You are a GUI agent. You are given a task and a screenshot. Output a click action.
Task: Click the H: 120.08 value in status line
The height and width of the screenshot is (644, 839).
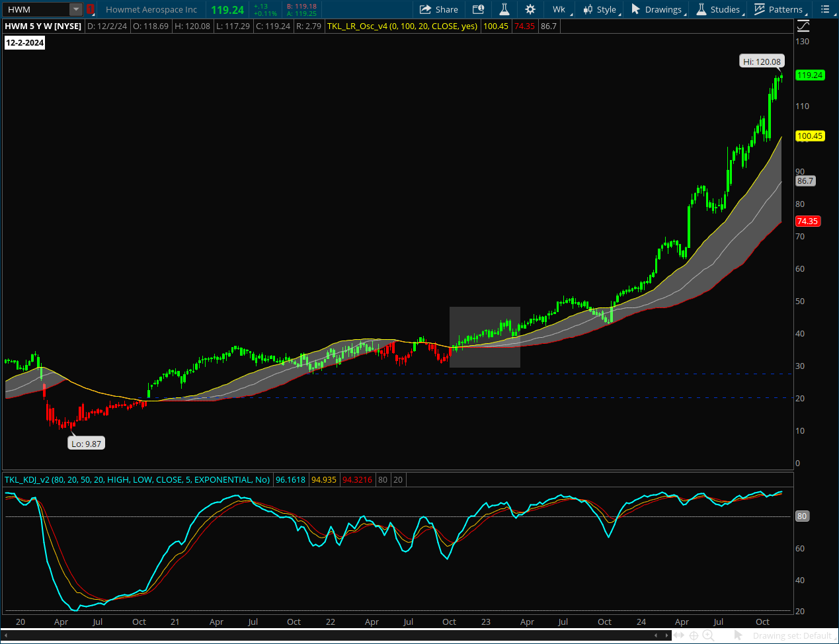pyautogui.click(x=192, y=26)
